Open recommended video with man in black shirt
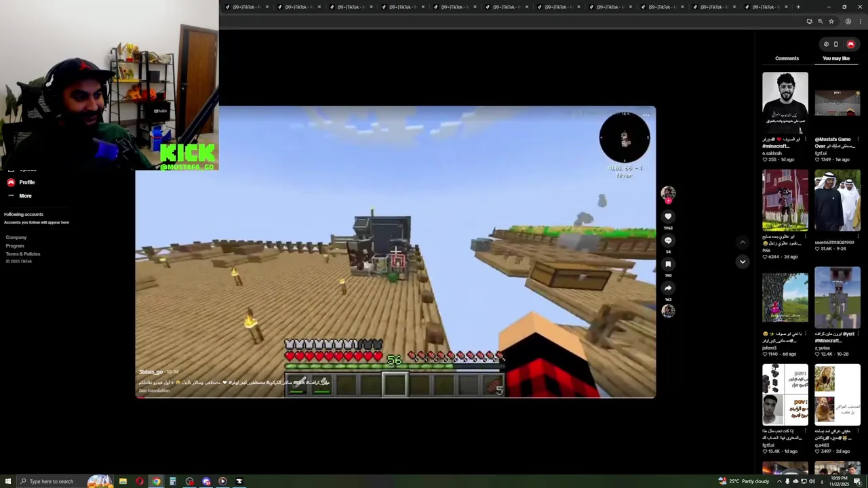Image resolution: width=868 pixels, height=488 pixels. click(x=785, y=102)
